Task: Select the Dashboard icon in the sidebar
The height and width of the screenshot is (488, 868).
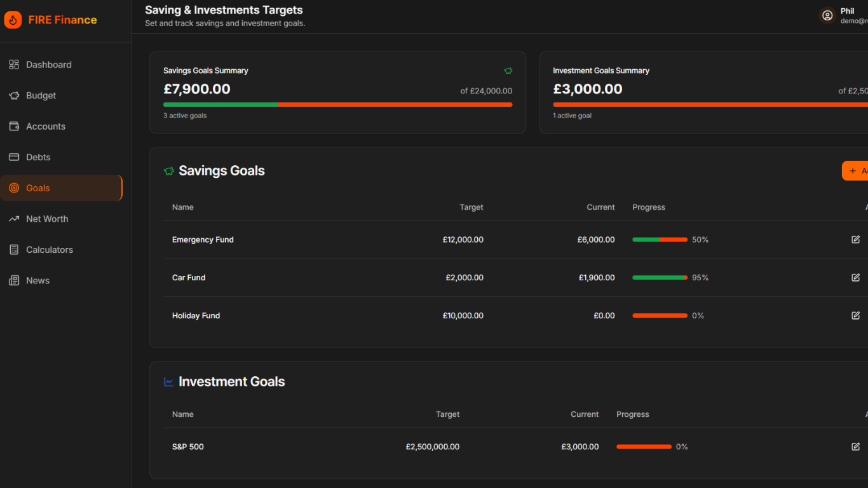Action: pos(14,64)
